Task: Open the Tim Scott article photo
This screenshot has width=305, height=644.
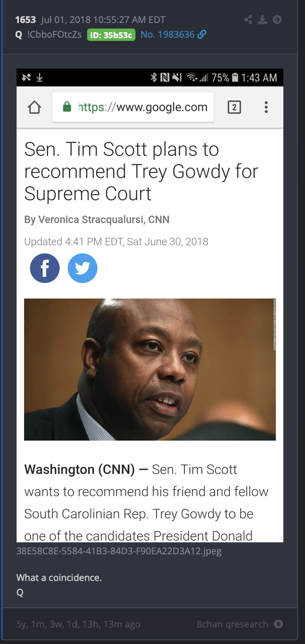Action: tap(150, 369)
